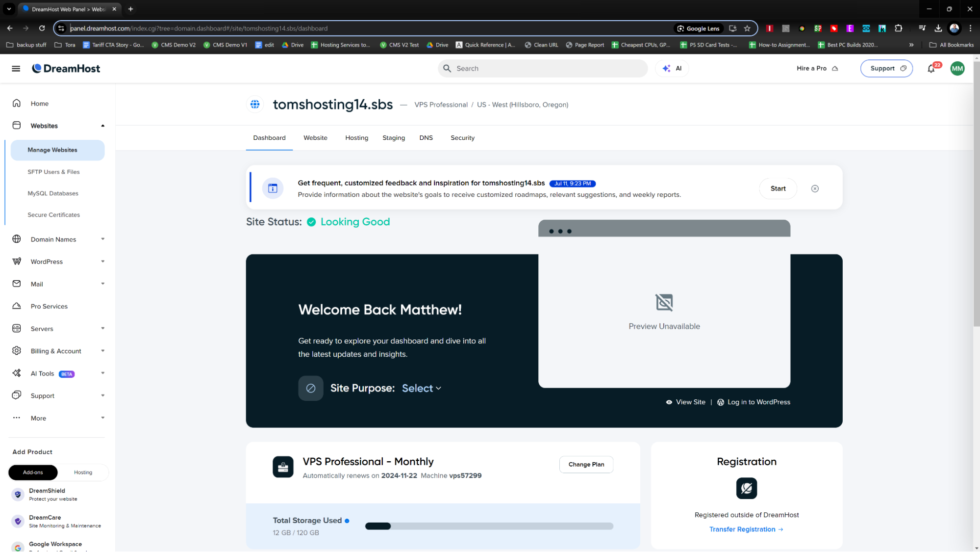The width and height of the screenshot is (980, 552).
Task: Open the Drive bookmark after edit
Action: pos(293,45)
